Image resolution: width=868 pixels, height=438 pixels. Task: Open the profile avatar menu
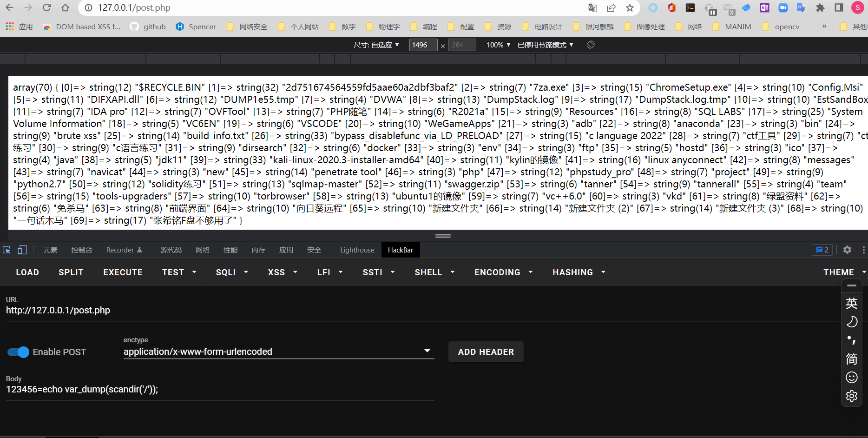[x=858, y=7]
